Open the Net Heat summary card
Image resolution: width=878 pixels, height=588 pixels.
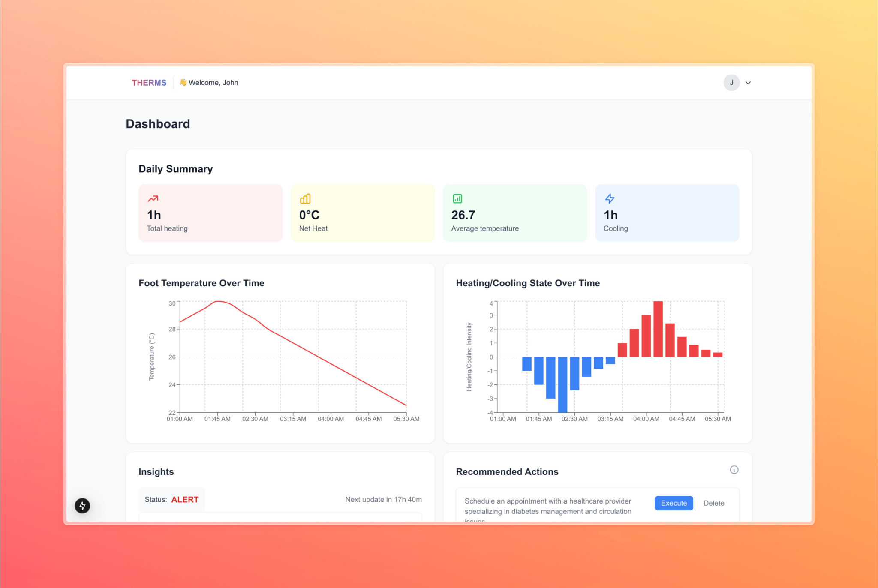tap(363, 213)
